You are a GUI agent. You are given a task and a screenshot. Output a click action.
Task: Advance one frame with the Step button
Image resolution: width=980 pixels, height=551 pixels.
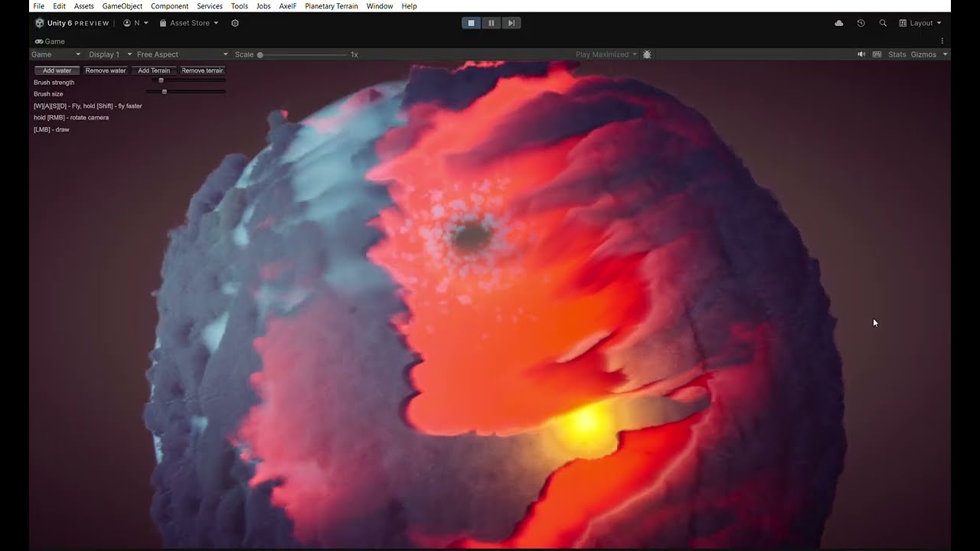[x=511, y=23]
